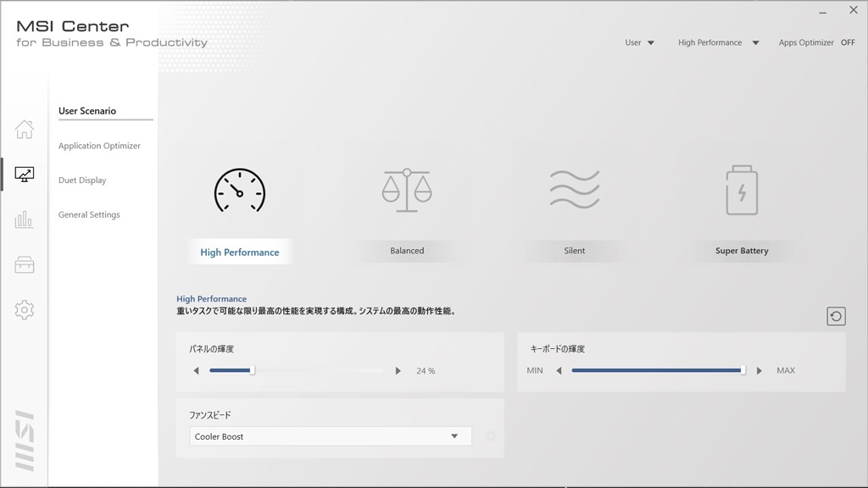Expand the High Performance header dropdown
The image size is (868, 488).
(719, 42)
